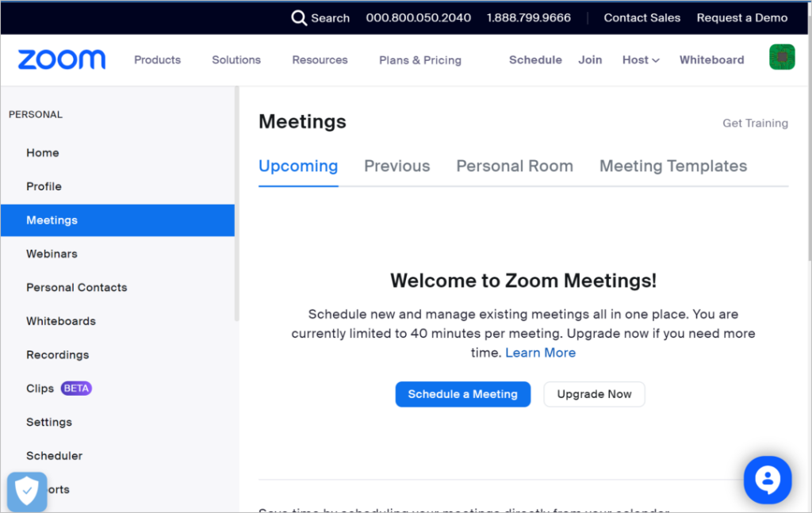This screenshot has height=513, width=812.
Task: Open the Meeting Templates tab
Action: tap(673, 167)
